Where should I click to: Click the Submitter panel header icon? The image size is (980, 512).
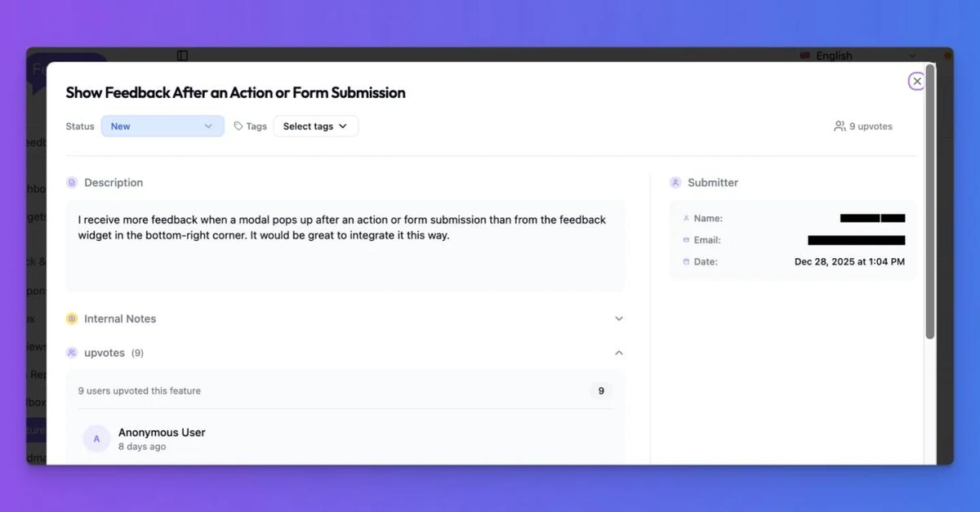coord(675,182)
